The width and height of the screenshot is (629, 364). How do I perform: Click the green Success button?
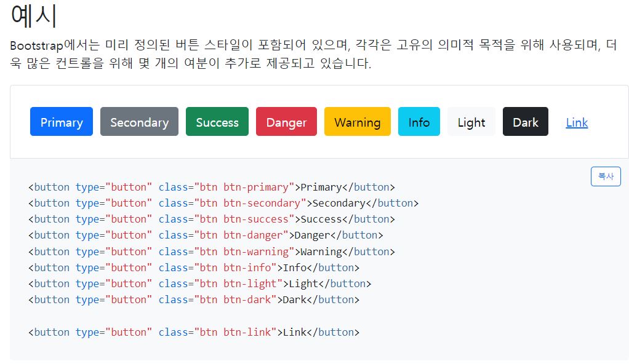[217, 122]
